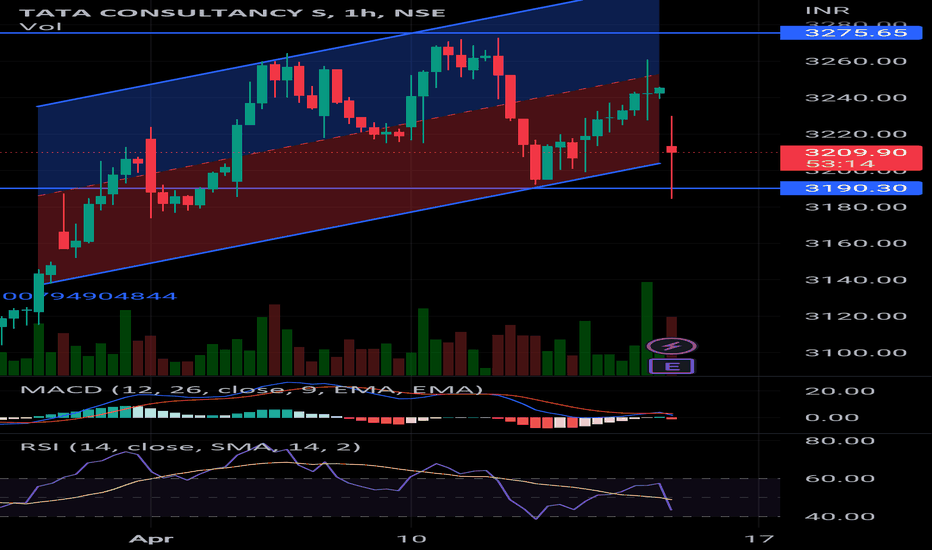Click the RSI scale value 40.00
Image resolution: width=932 pixels, height=550 pixels.
pos(839,517)
